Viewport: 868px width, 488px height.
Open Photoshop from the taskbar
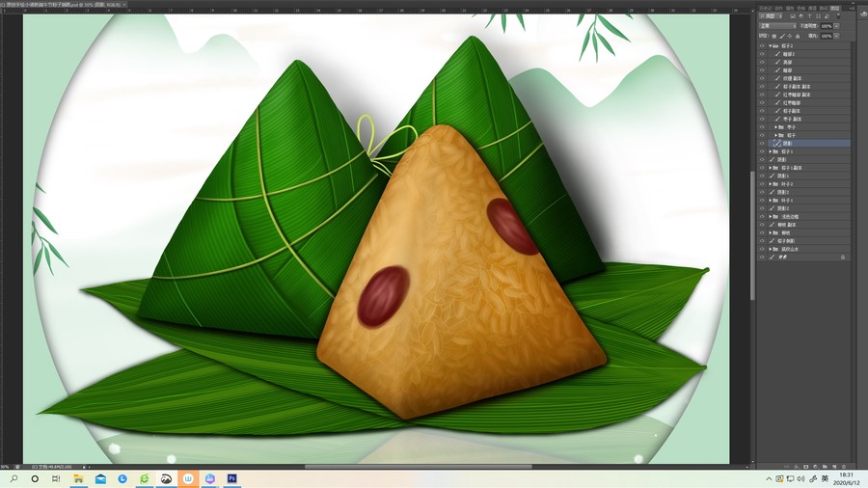231,478
